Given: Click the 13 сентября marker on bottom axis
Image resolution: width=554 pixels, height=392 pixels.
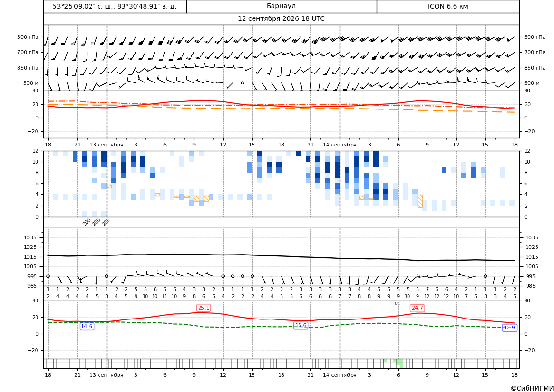Looking at the screenshot, I should click(x=106, y=375).
